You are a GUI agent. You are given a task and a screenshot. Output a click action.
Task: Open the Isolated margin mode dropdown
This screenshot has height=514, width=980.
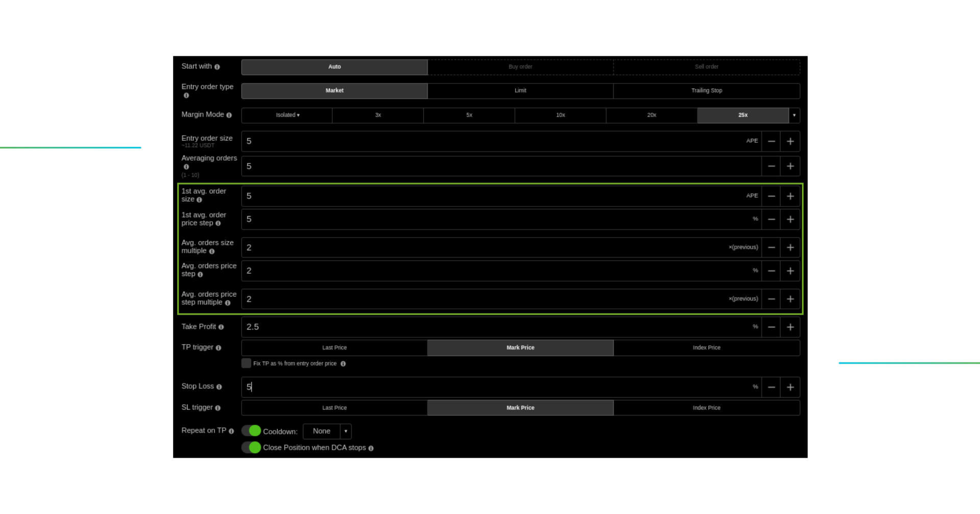coord(287,115)
